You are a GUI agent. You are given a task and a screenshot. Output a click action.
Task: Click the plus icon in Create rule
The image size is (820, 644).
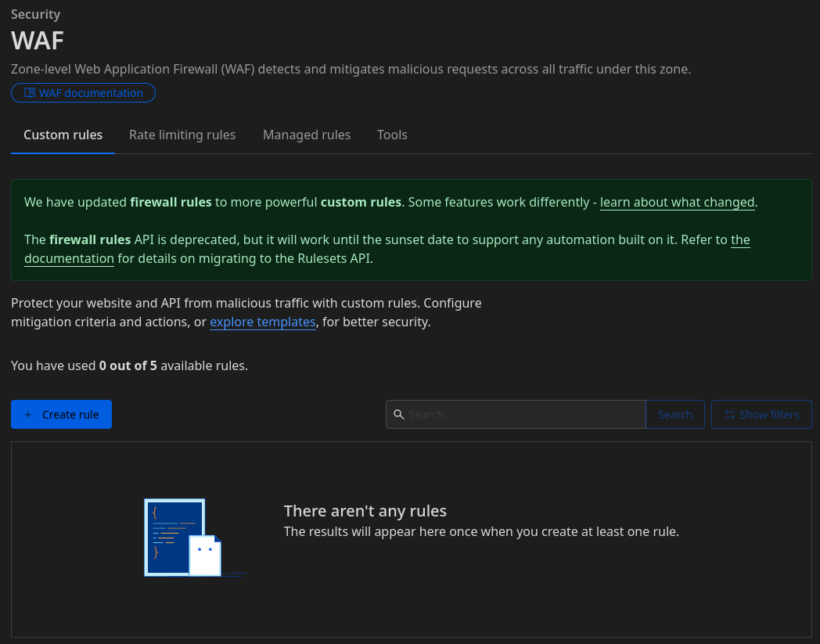point(29,415)
